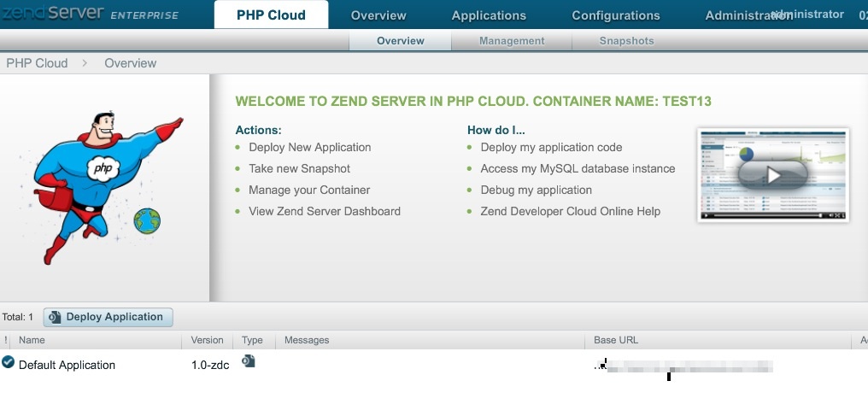Viewport: 868px width, 416px height.
Task: Sort by the Base URL column header
Action: (616, 340)
